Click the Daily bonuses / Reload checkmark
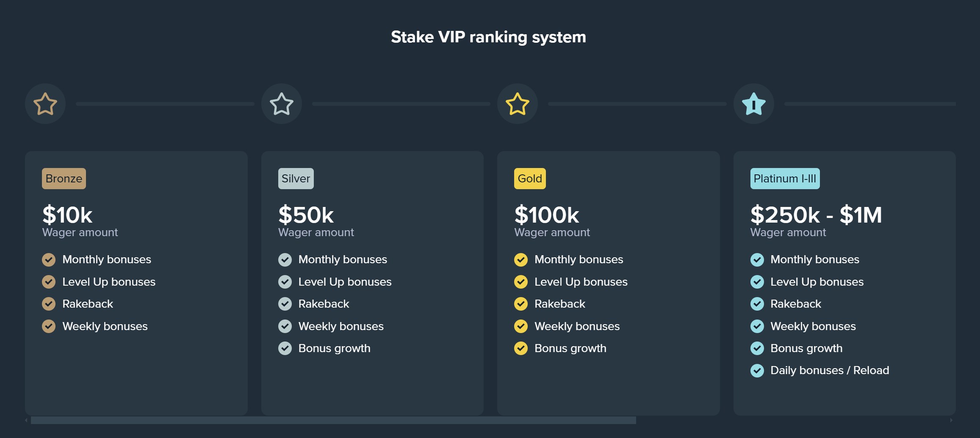This screenshot has width=980, height=438. coord(757,371)
